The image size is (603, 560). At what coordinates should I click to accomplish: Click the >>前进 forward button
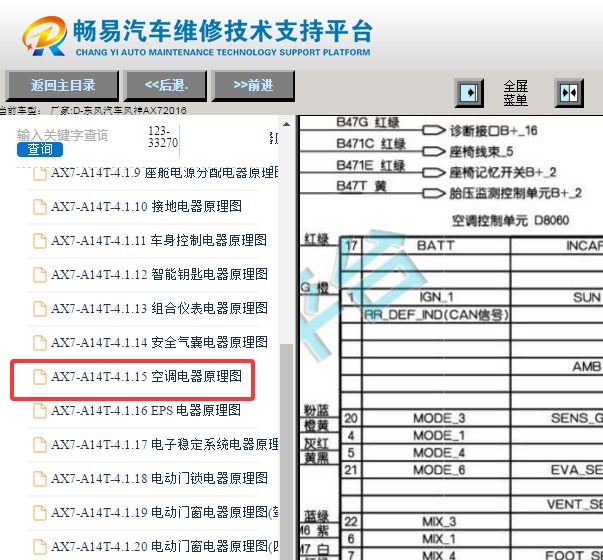[x=253, y=85]
